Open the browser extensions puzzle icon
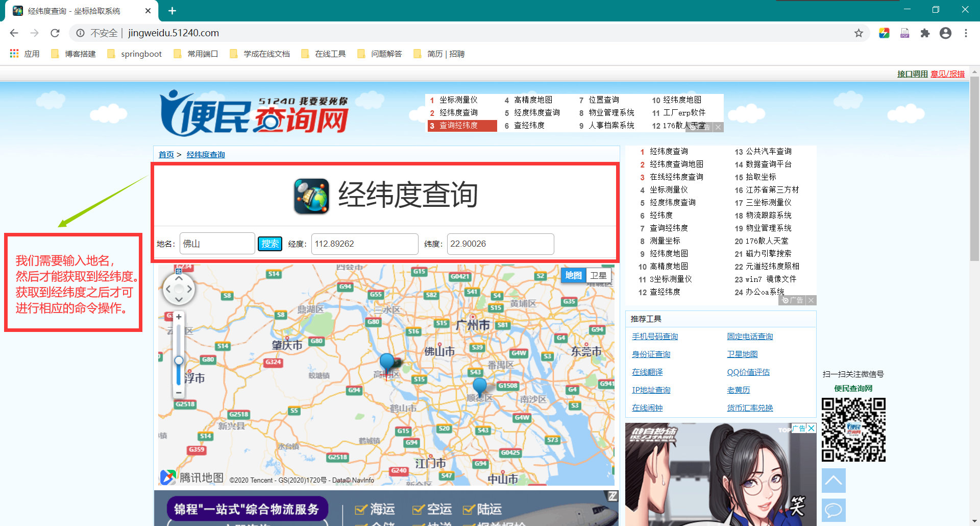The image size is (980, 526). (x=925, y=33)
